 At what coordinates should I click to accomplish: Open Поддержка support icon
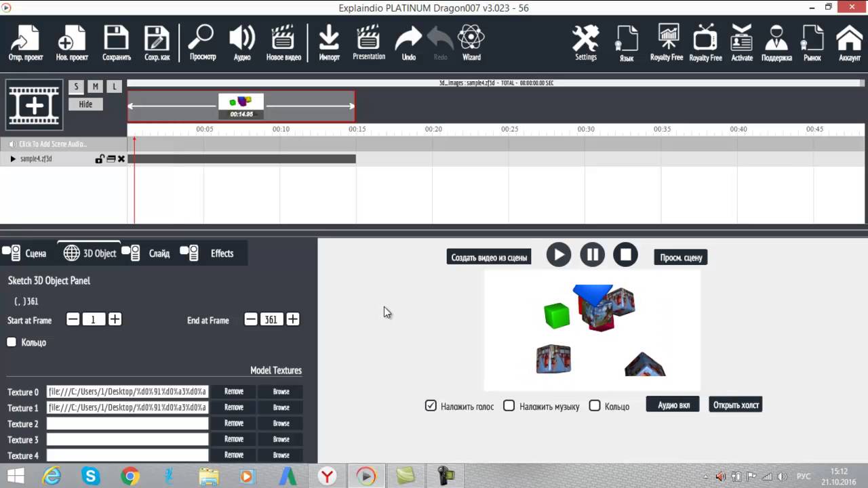coord(776,43)
